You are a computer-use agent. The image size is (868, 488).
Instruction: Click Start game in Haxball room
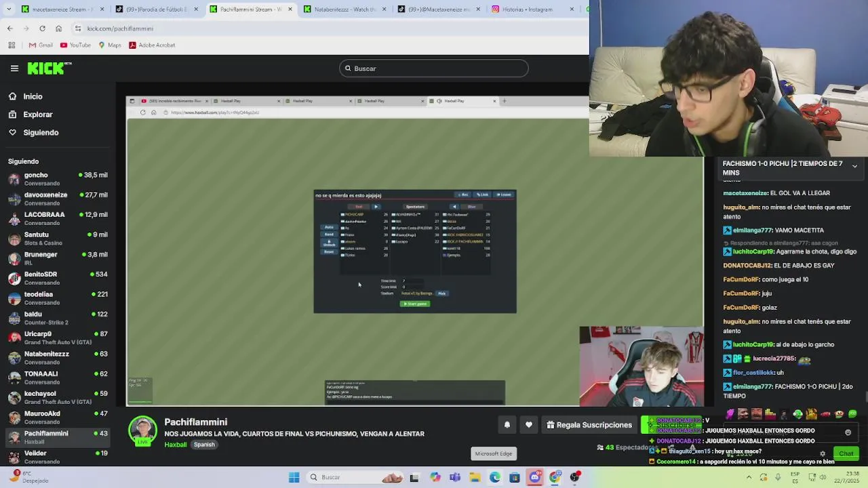click(415, 304)
